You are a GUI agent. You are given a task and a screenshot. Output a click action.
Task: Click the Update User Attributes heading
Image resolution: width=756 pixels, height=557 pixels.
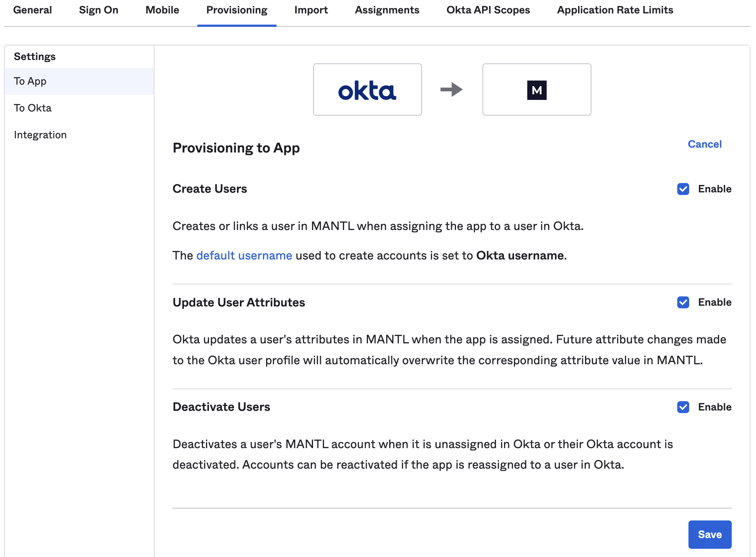click(239, 302)
